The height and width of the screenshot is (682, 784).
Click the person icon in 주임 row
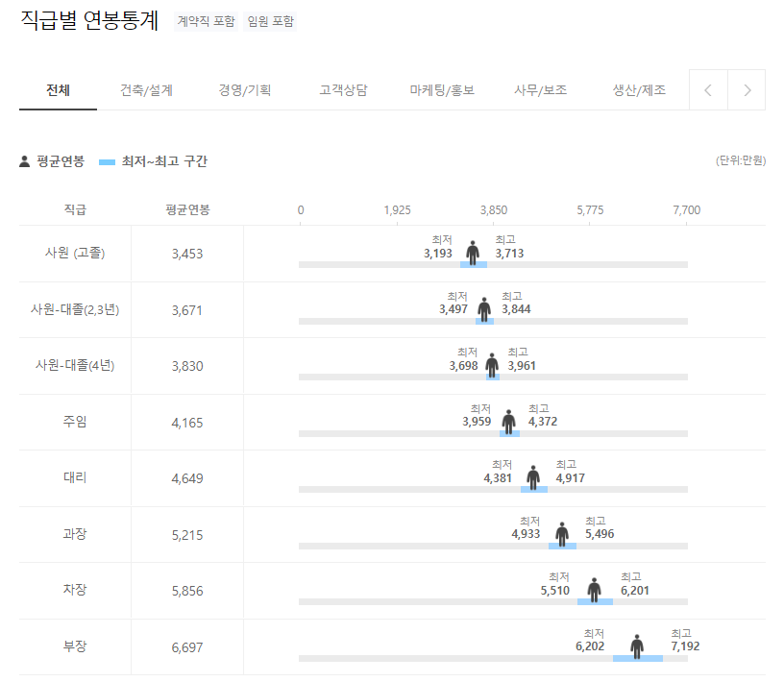pyautogui.click(x=508, y=422)
